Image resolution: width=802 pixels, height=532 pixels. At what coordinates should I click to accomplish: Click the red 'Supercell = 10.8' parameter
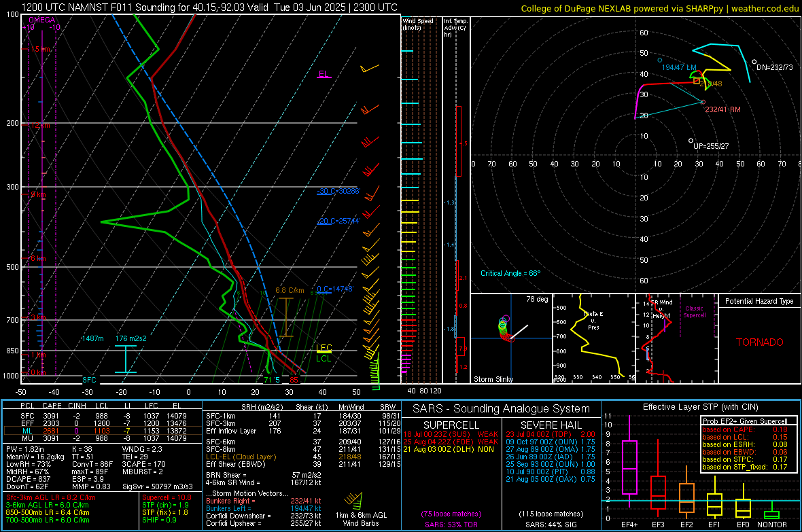(167, 497)
